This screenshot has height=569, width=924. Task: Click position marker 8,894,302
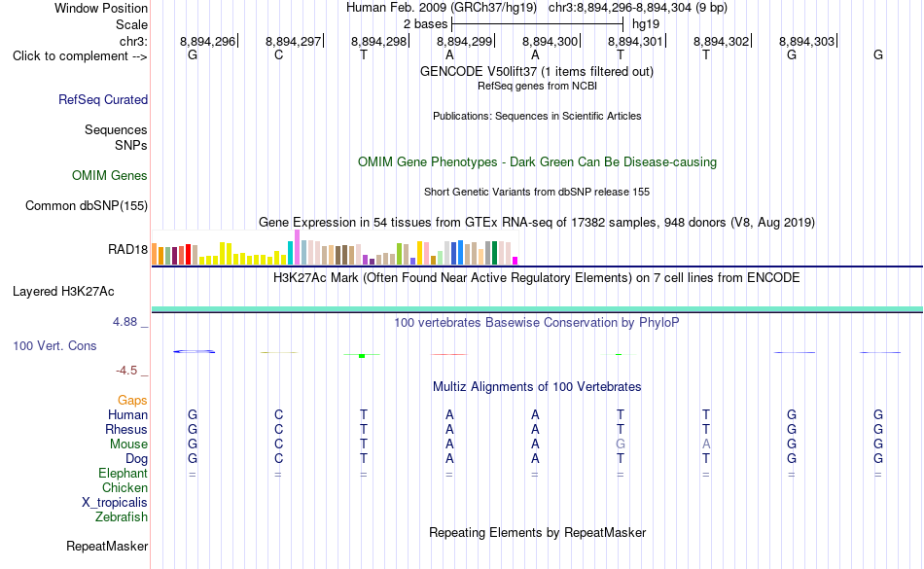click(721, 41)
